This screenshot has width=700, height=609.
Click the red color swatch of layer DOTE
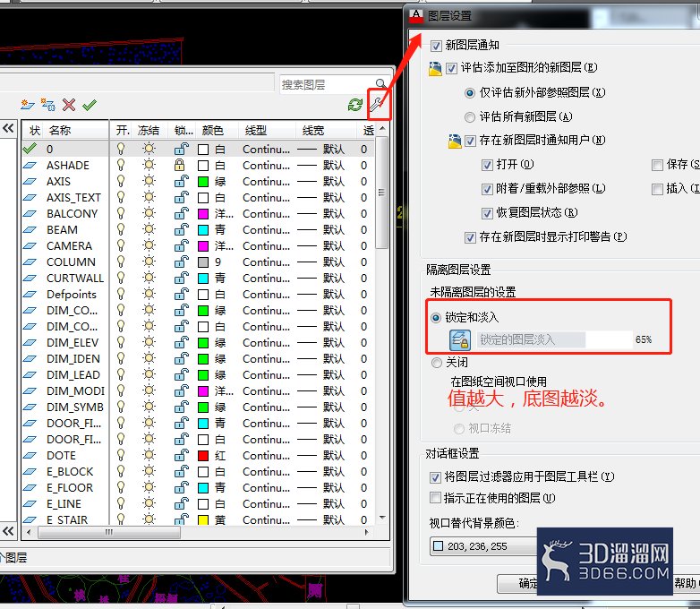[x=203, y=455]
